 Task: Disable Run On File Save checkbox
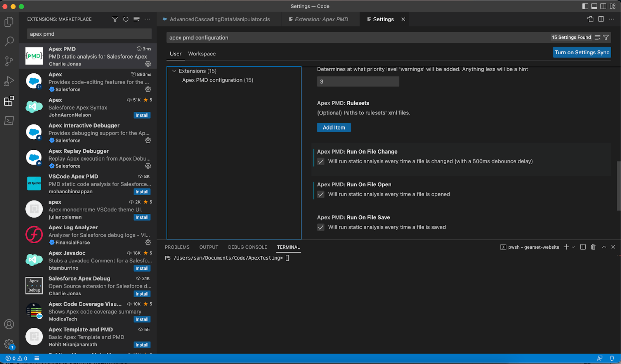point(321,227)
